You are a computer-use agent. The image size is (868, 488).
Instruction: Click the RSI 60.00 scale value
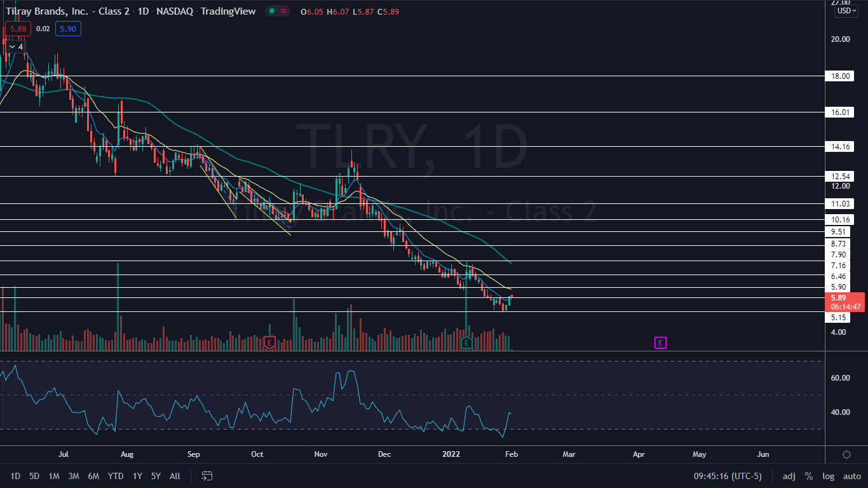pyautogui.click(x=841, y=378)
